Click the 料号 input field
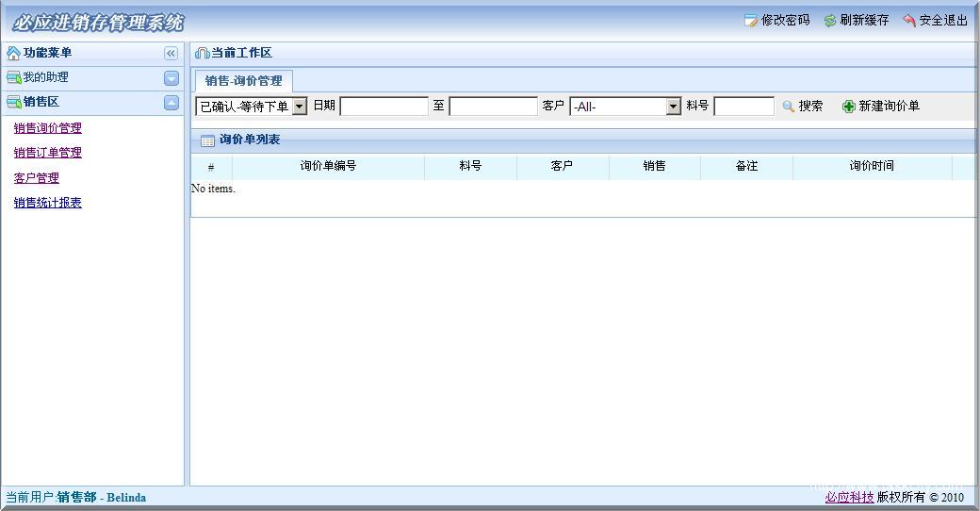980x511 pixels. 743,107
